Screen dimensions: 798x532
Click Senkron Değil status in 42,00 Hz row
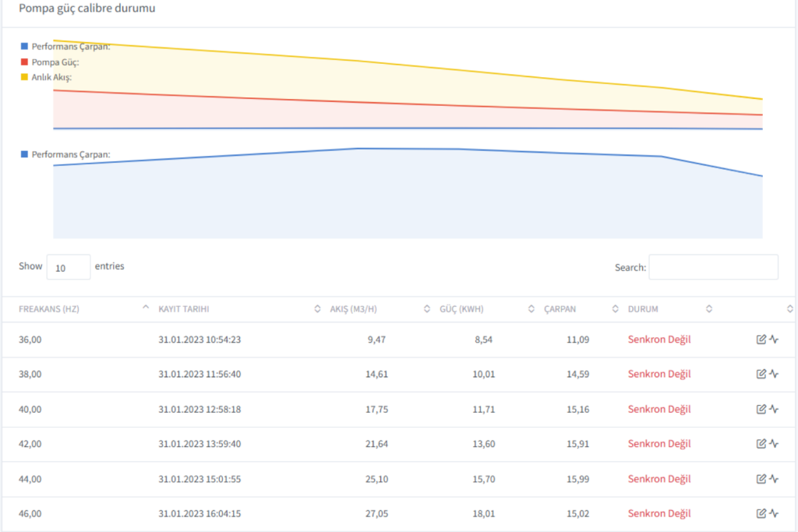click(659, 444)
